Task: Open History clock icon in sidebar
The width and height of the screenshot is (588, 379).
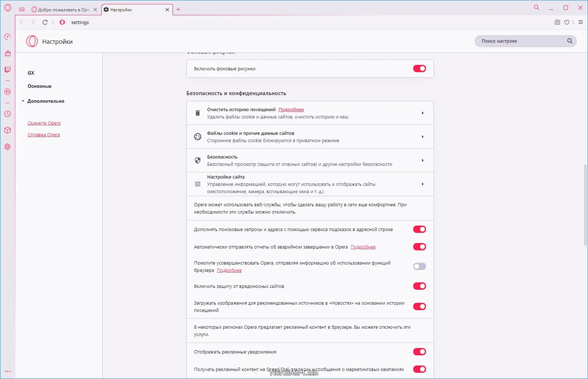Action: [x=8, y=114]
